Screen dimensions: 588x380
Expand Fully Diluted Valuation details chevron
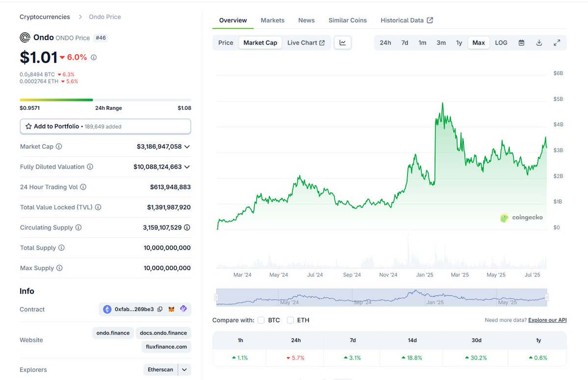coord(187,167)
